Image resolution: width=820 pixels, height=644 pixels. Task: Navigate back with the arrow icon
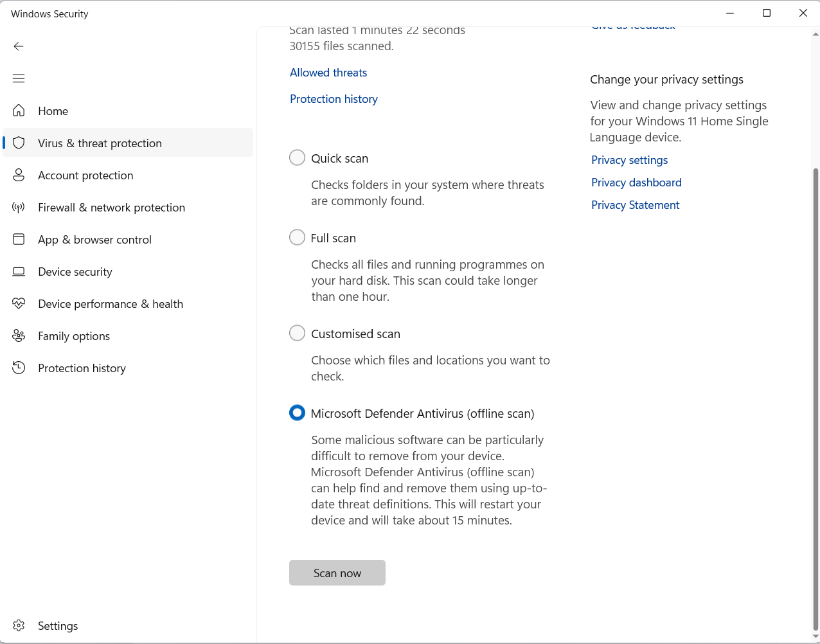(x=18, y=46)
